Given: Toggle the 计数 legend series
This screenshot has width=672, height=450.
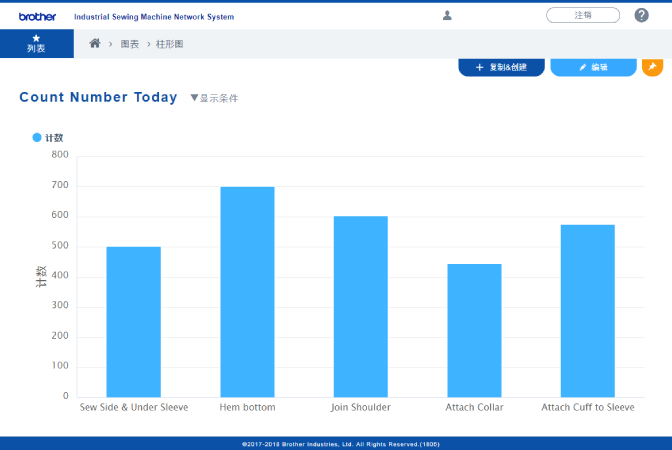Looking at the screenshot, I should coord(48,137).
